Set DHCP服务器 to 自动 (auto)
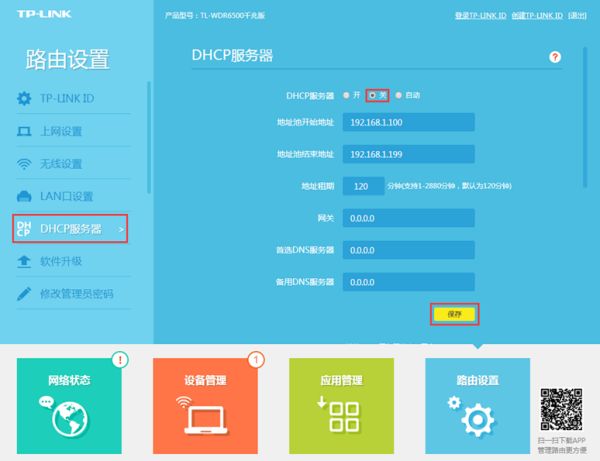 (x=399, y=95)
